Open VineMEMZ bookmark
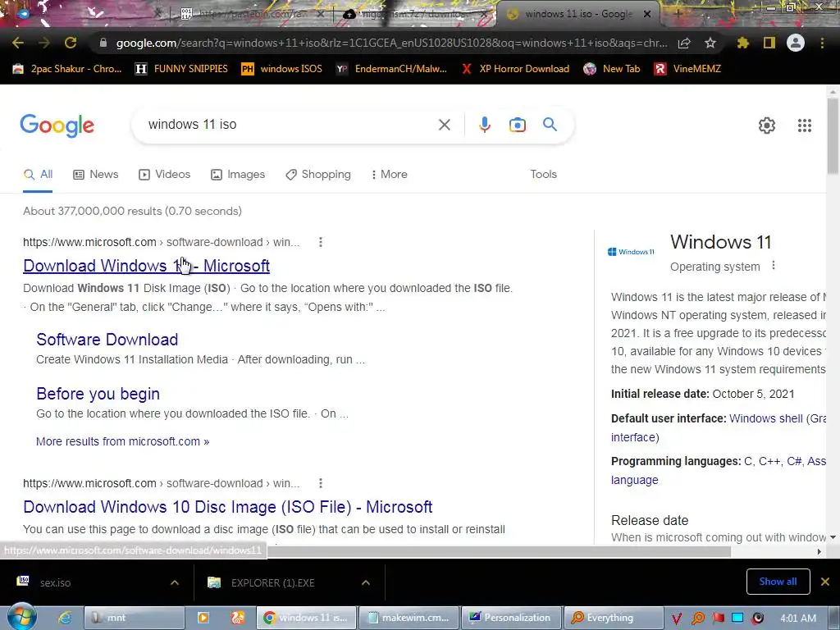This screenshot has height=630, width=840. tap(688, 69)
